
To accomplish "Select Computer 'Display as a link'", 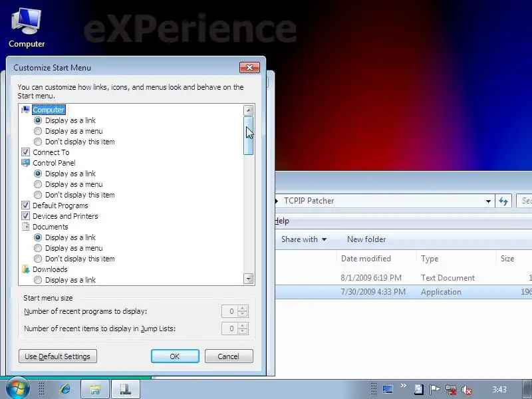I will coord(38,120).
